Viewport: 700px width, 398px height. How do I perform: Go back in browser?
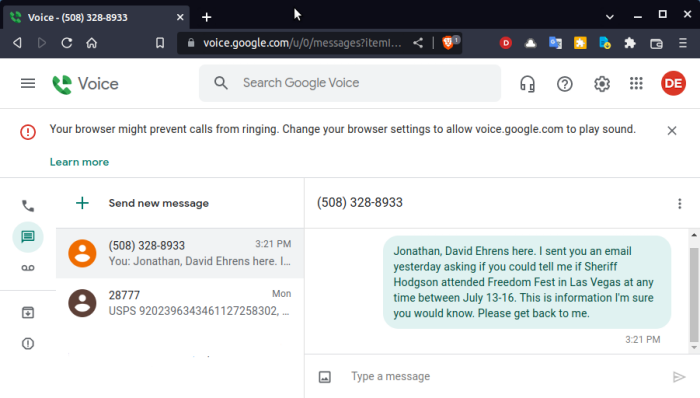click(17, 43)
